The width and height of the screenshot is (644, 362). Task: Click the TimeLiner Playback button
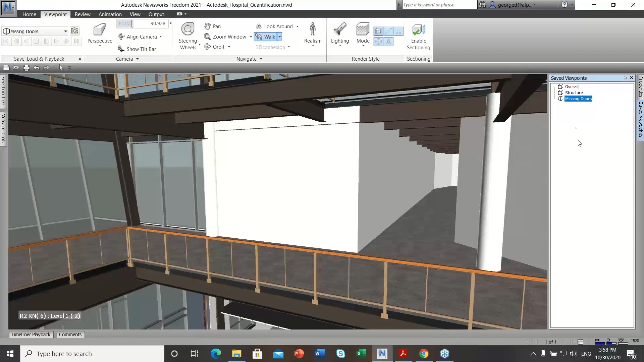31,335
